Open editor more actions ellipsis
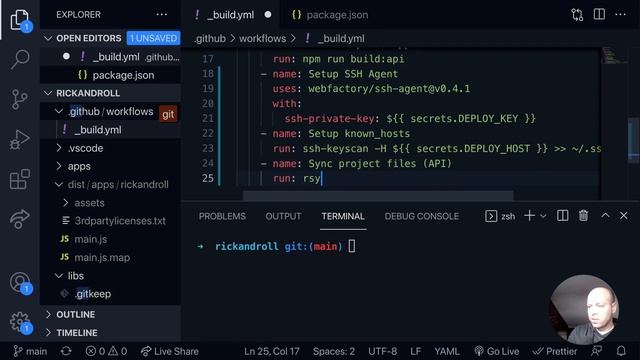The height and width of the screenshot is (360, 640). (x=620, y=15)
